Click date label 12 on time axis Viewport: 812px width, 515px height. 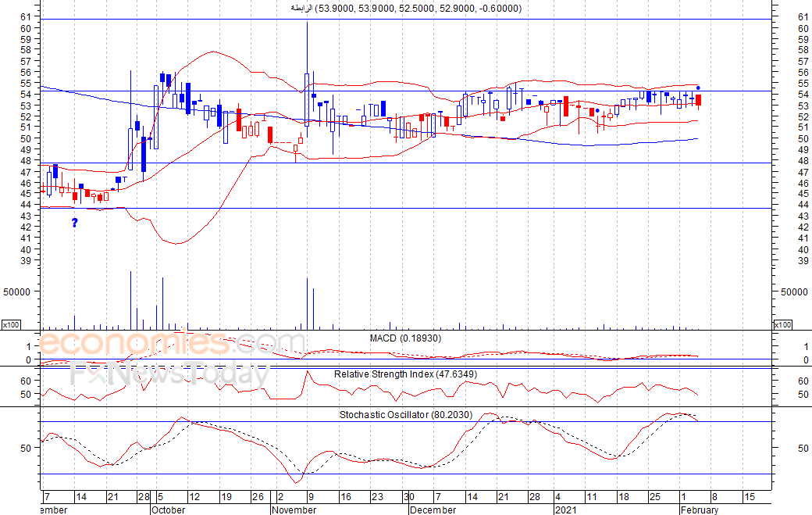pyautogui.click(x=194, y=497)
